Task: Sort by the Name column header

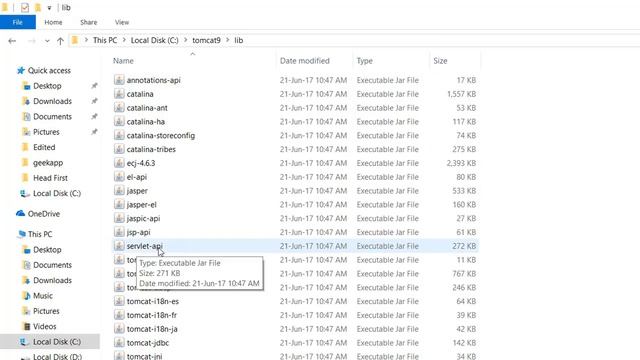Action: [x=123, y=61]
